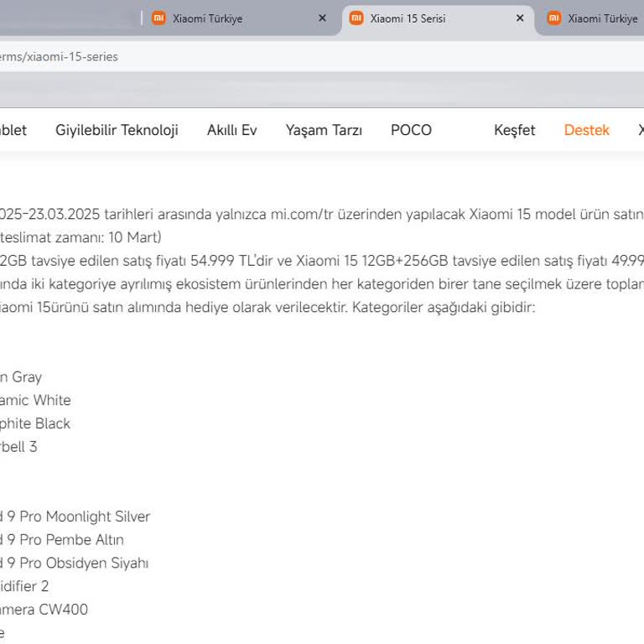Open the Yaşam Tarzı menu
The image size is (644, 644).
(x=324, y=130)
